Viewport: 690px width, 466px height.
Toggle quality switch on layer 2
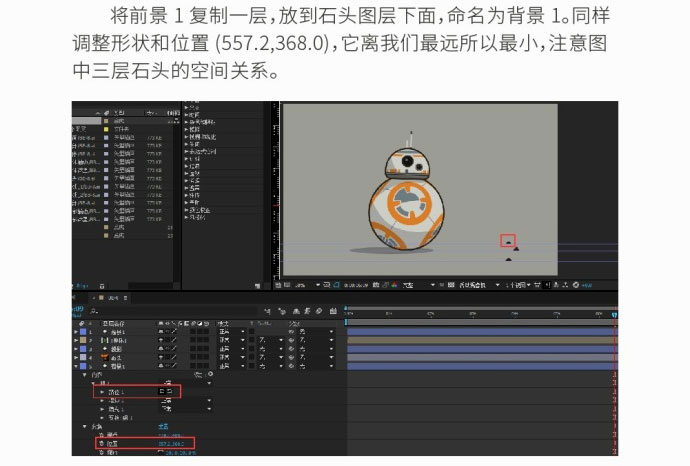[x=174, y=340]
